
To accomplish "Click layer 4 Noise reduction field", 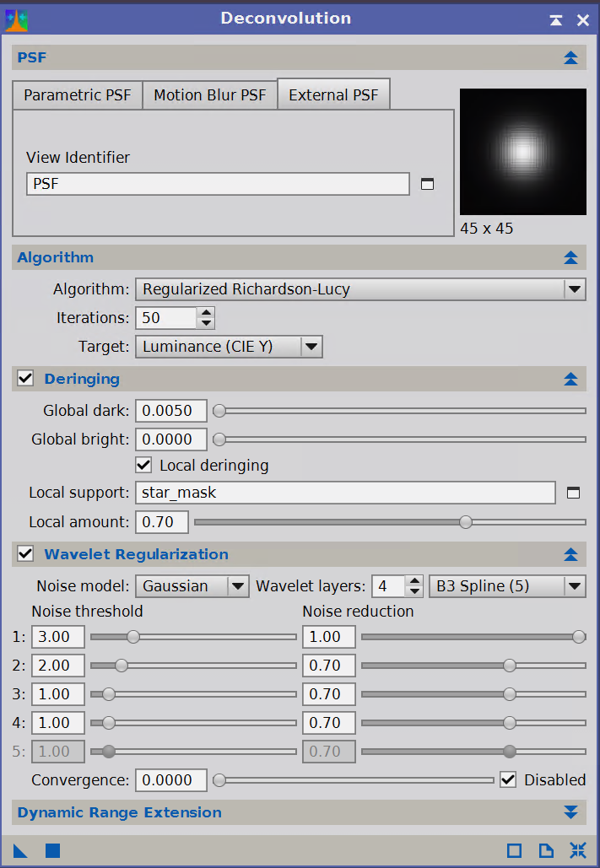I will [x=329, y=723].
